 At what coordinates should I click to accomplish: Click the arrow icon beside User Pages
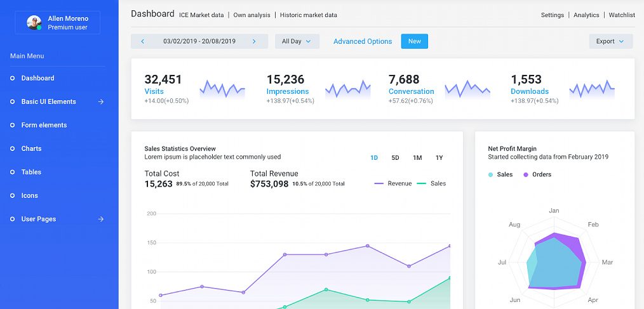[x=100, y=219]
